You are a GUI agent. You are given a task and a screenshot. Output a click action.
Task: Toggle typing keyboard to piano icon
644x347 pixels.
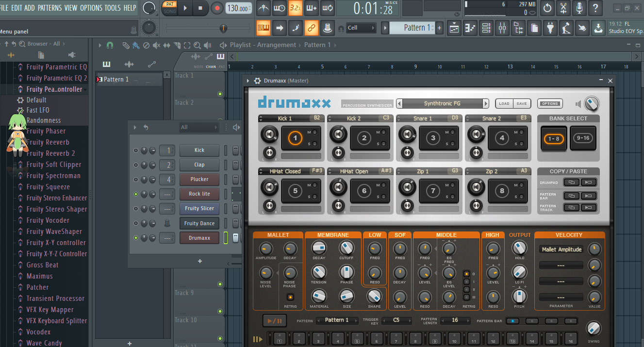[x=264, y=28]
